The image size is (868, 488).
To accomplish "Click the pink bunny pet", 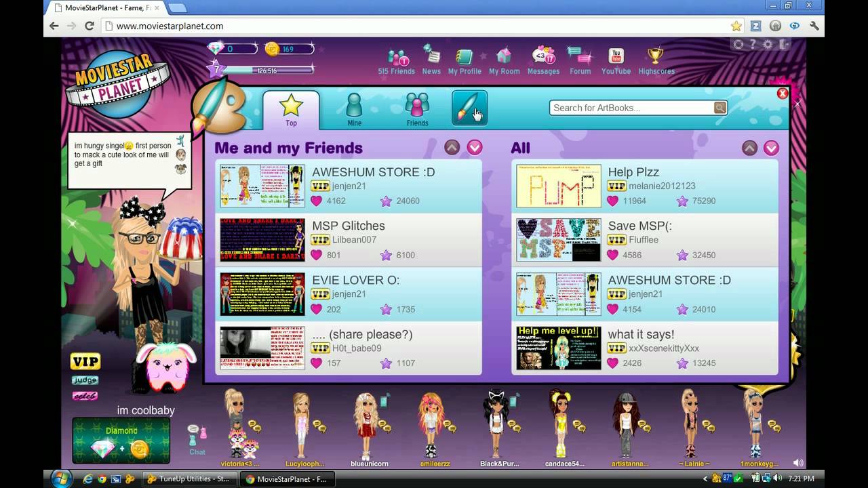I will click(x=165, y=367).
